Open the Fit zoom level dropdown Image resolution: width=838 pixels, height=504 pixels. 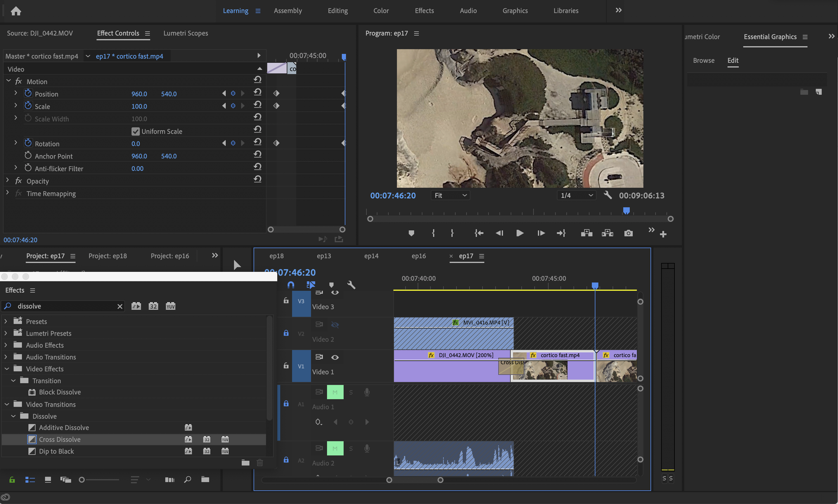(x=451, y=195)
